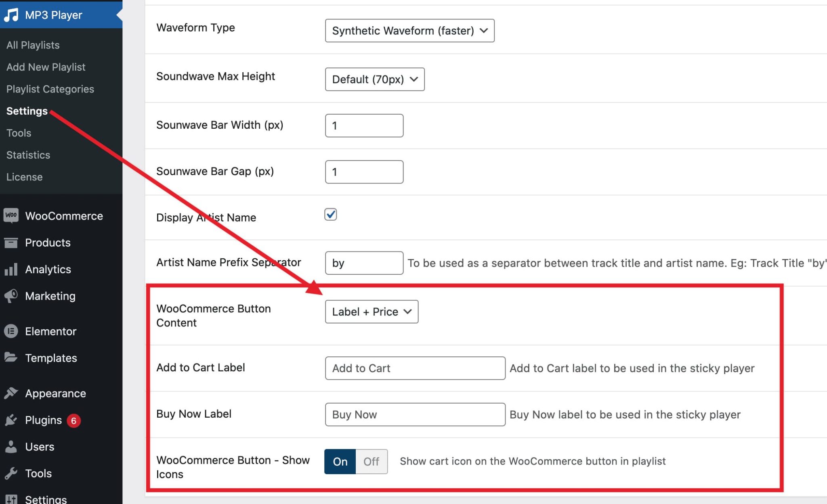Go to Analytics admin menu

(61, 269)
